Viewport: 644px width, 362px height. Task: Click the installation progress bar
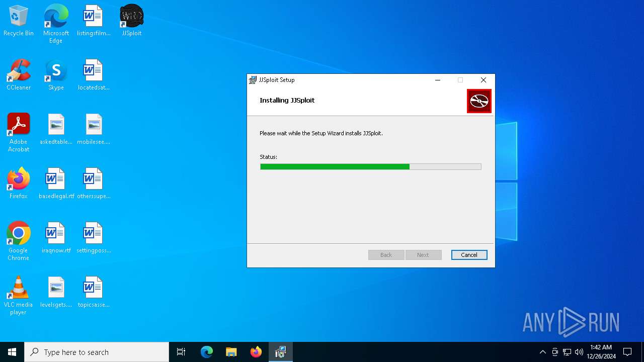[370, 166]
